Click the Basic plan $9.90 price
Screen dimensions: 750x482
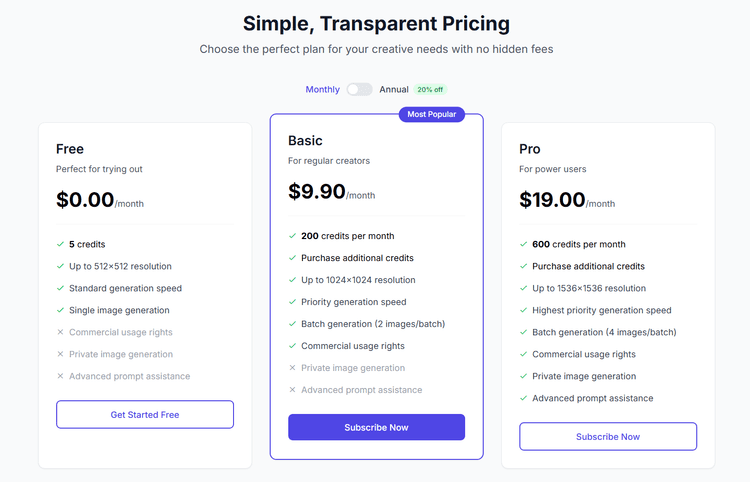click(x=317, y=191)
